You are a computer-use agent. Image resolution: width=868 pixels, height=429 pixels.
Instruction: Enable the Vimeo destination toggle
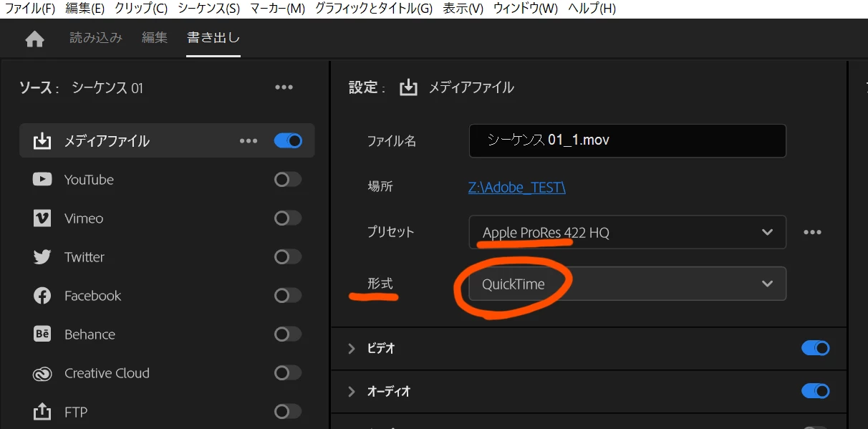pyautogui.click(x=288, y=218)
